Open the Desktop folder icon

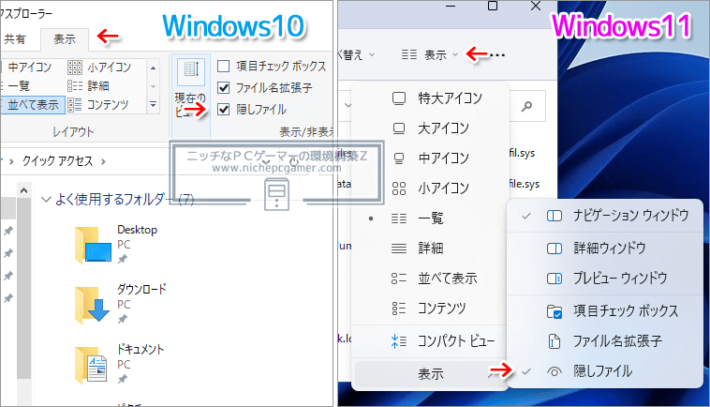coord(94,246)
